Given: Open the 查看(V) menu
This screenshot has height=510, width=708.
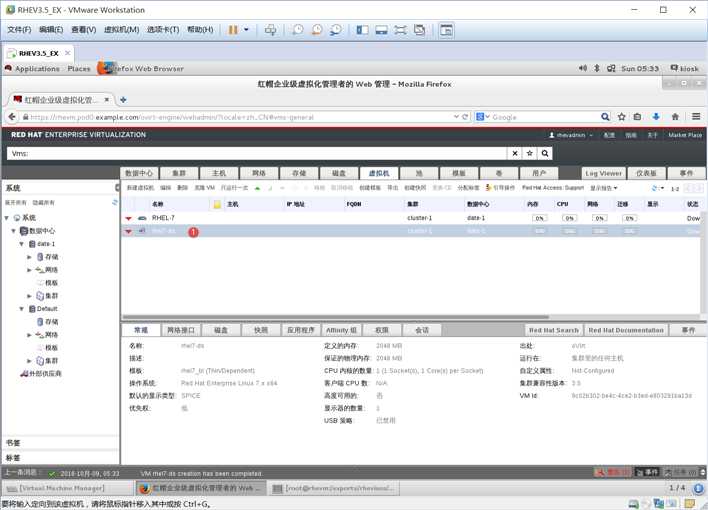Looking at the screenshot, I should point(84,29).
